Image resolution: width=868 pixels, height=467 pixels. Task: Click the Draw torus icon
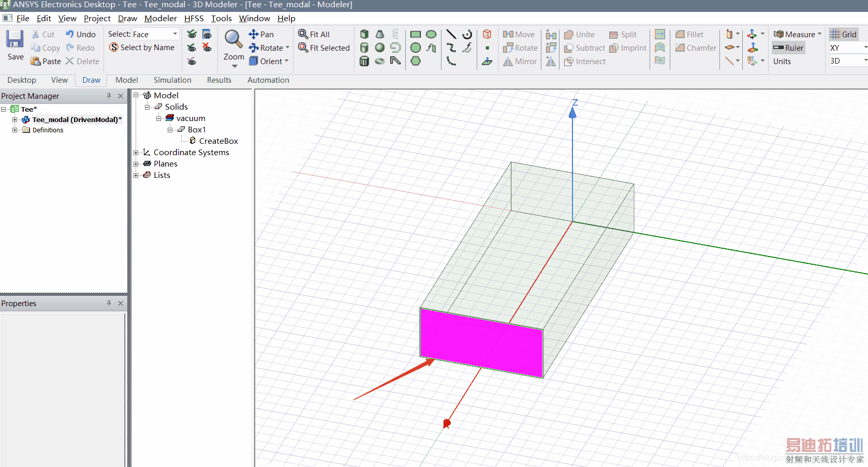[380, 61]
